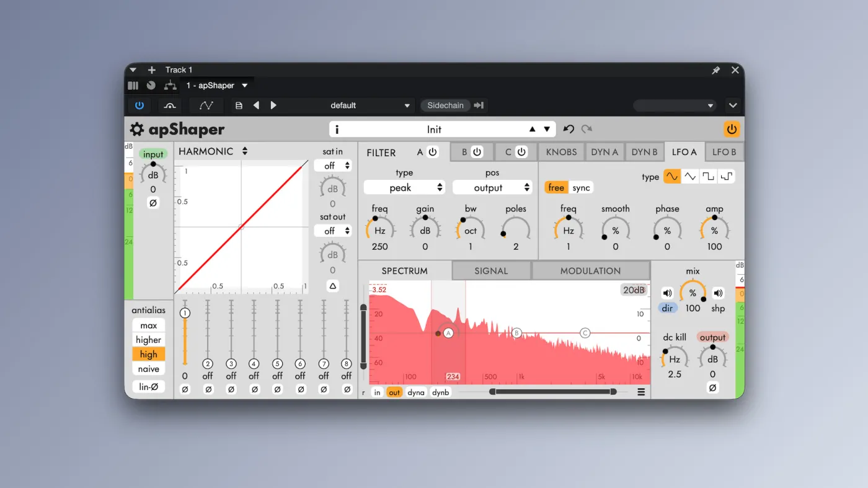Select the triangle LFO waveform type

coord(690,177)
